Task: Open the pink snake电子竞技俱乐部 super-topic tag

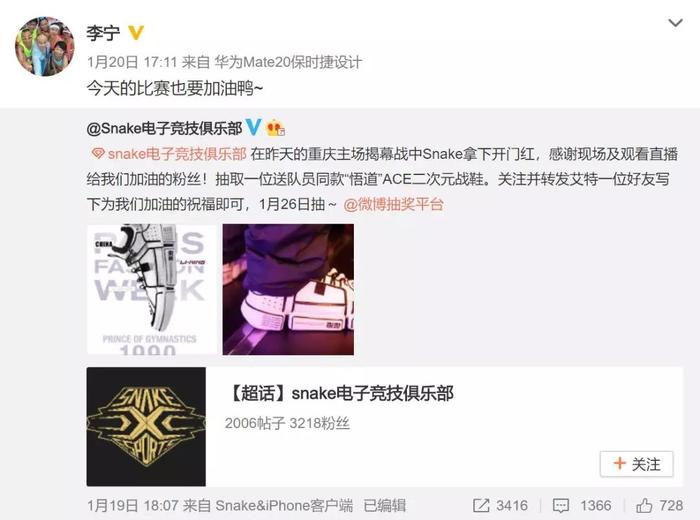Action: [x=177, y=154]
